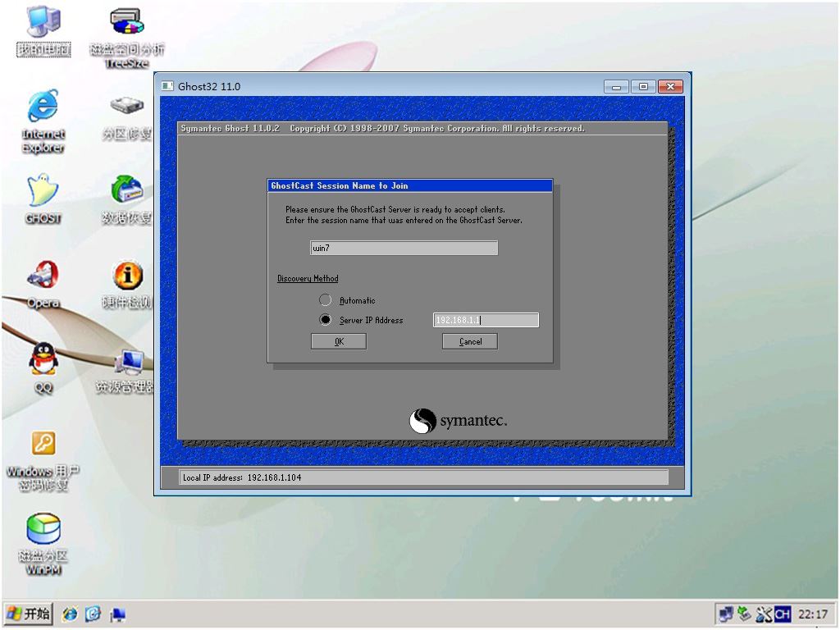
Task: Click the tools wrench tray icon
Action: [x=764, y=614]
